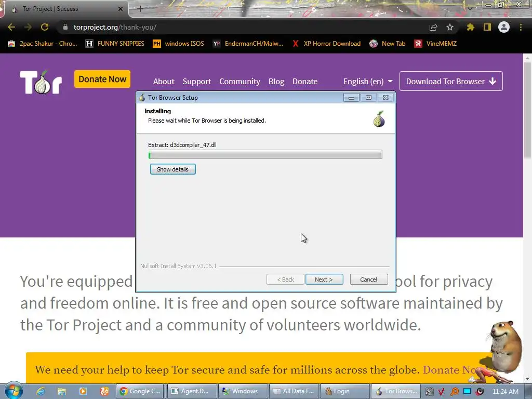Image resolution: width=532 pixels, height=399 pixels.
Task: Click the Tor onion logo on the page
Action: click(x=41, y=82)
